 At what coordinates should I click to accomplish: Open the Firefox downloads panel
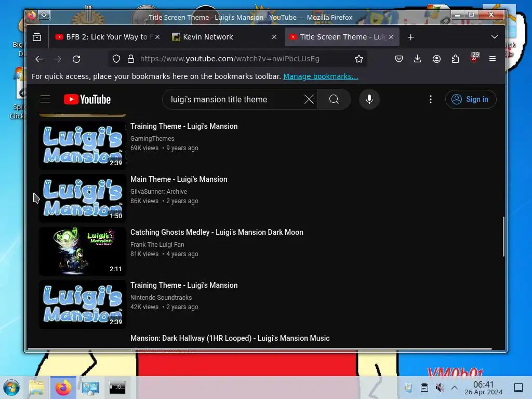[418, 59]
